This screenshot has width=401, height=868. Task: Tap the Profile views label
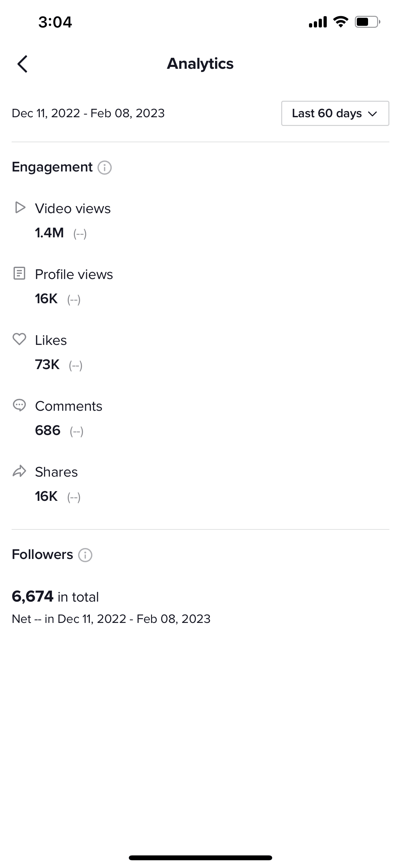coord(74,274)
